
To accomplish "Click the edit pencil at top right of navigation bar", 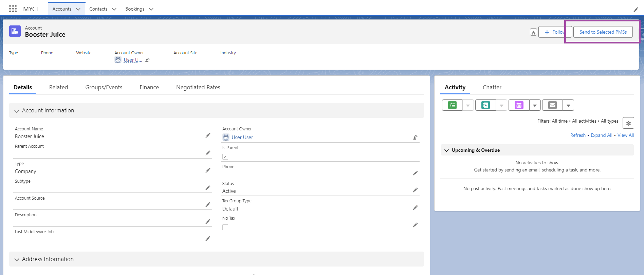I will tap(636, 10).
